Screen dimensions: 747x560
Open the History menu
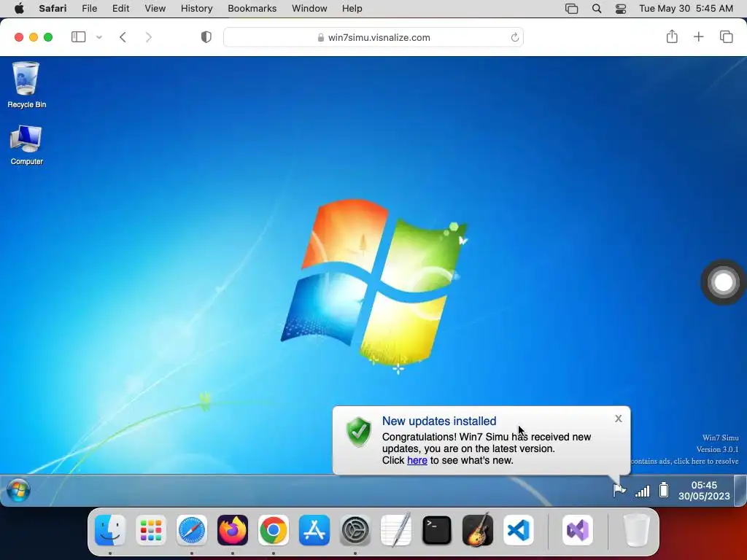coord(196,9)
